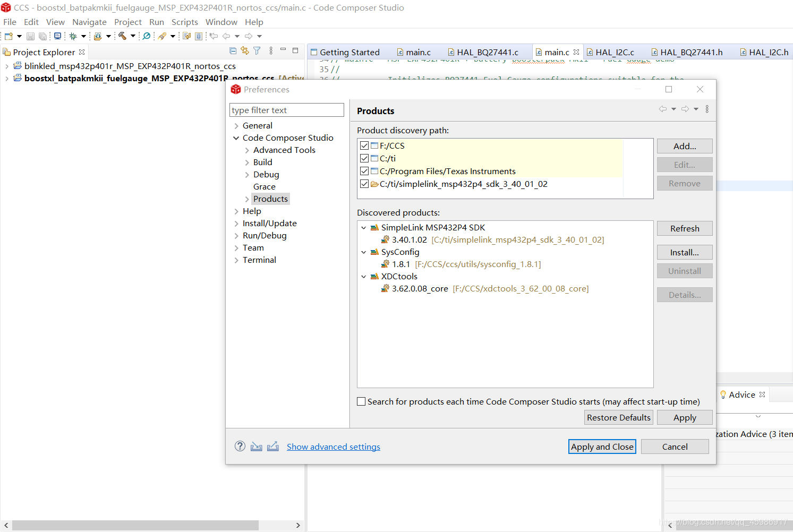Expand the Advanced Tools node
This screenshot has height=532, width=793.
[x=247, y=150]
